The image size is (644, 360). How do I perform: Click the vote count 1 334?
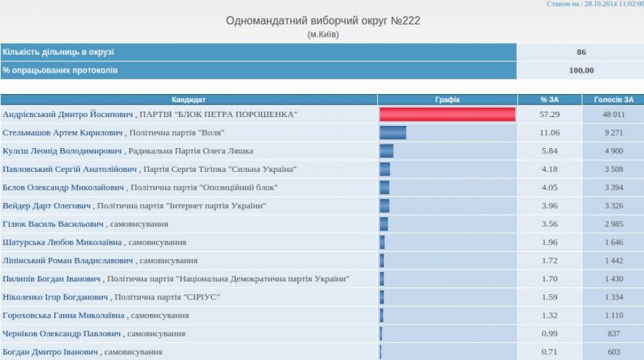(x=614, y=297)
